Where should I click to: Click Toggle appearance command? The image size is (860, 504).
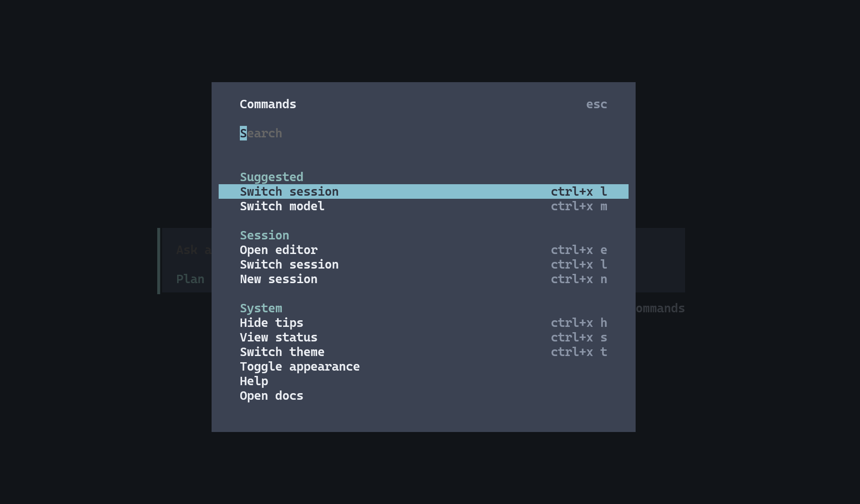[300, 367]
